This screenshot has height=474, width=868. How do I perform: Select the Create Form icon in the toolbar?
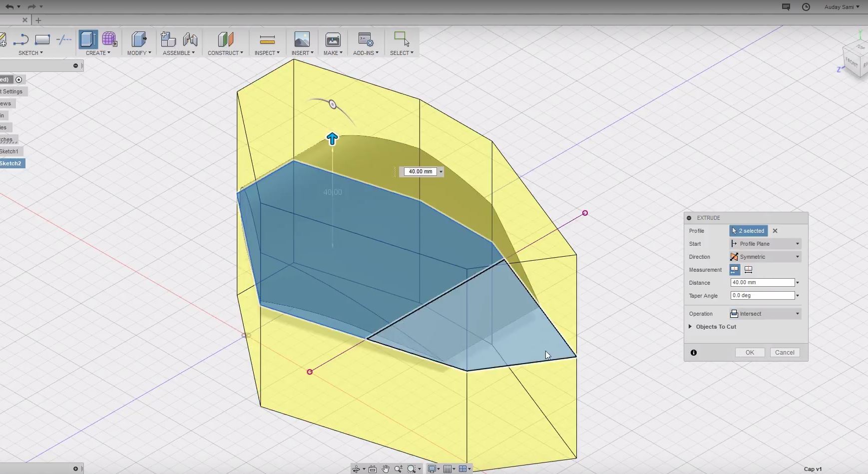(x=109, y=39)
